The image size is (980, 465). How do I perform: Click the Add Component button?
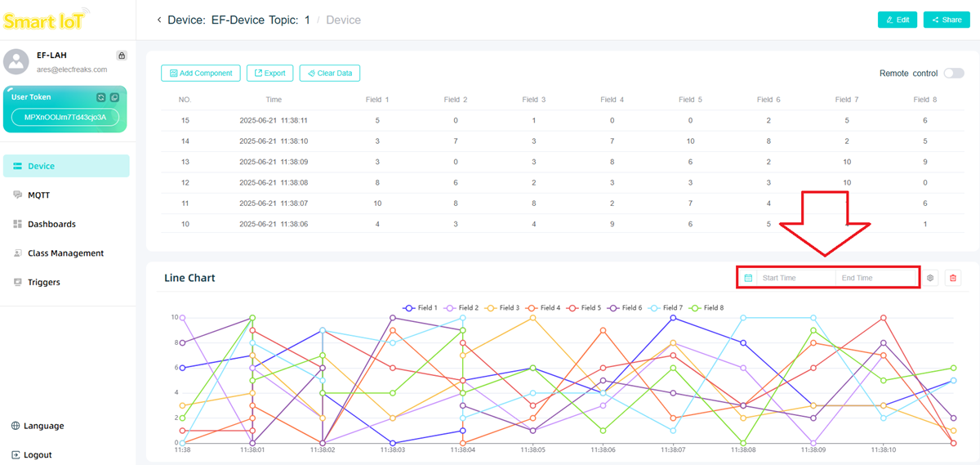(201, 74)
